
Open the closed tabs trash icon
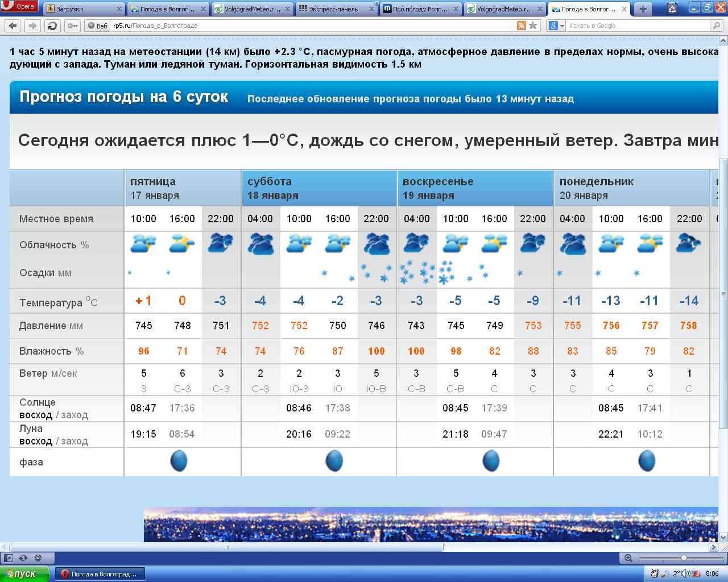672,9
